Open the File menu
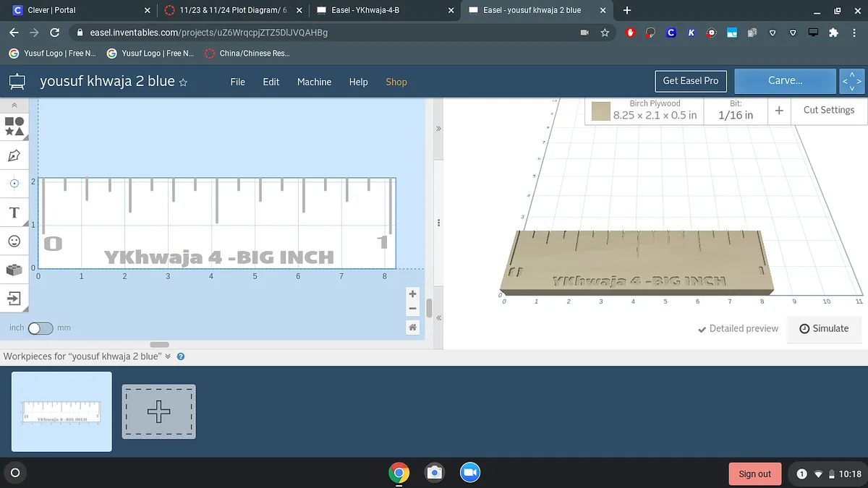This screenshot has width=868, height=488. (238, 82)
